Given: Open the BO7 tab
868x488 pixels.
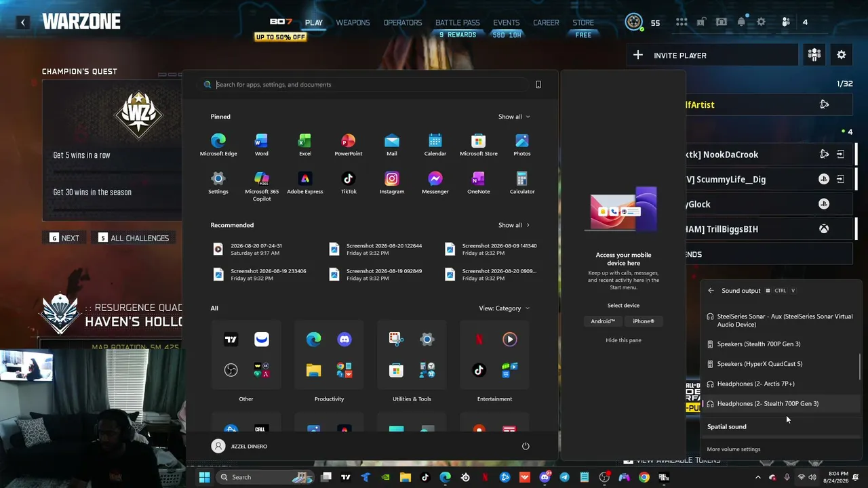Looking at the screenshot, I should pos(281,22).
